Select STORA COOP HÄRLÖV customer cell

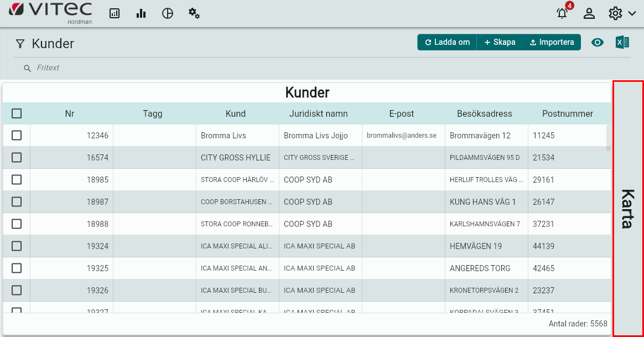(x=237, y=180)
